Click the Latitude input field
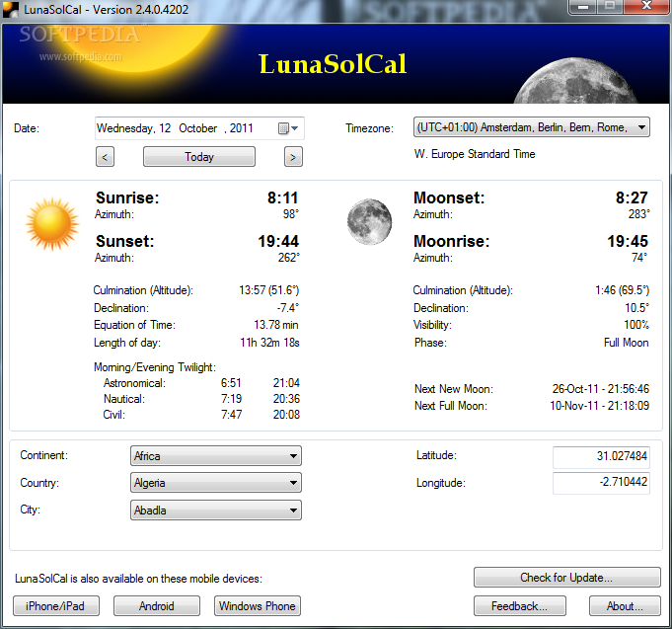672x629 pixels. 601,456
